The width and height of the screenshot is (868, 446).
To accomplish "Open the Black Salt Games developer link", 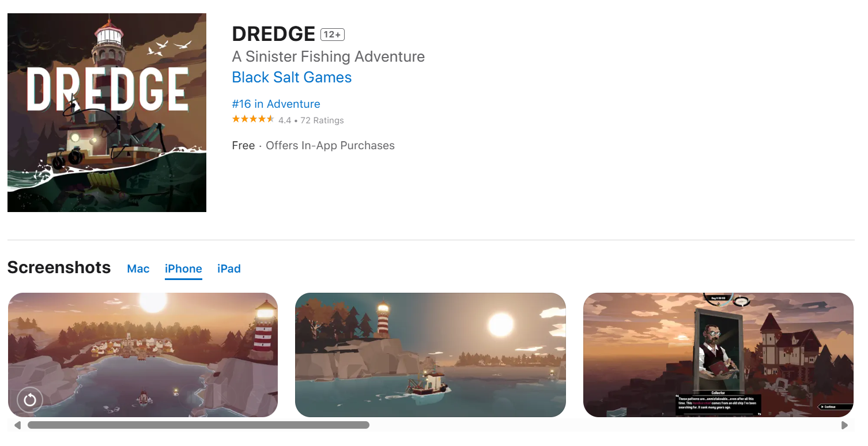I will 292,77.
